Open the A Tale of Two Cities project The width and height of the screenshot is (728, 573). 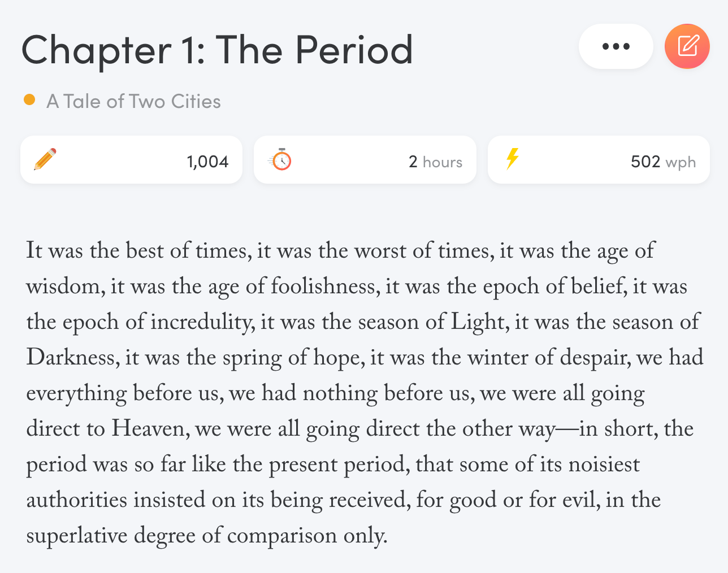133,101
